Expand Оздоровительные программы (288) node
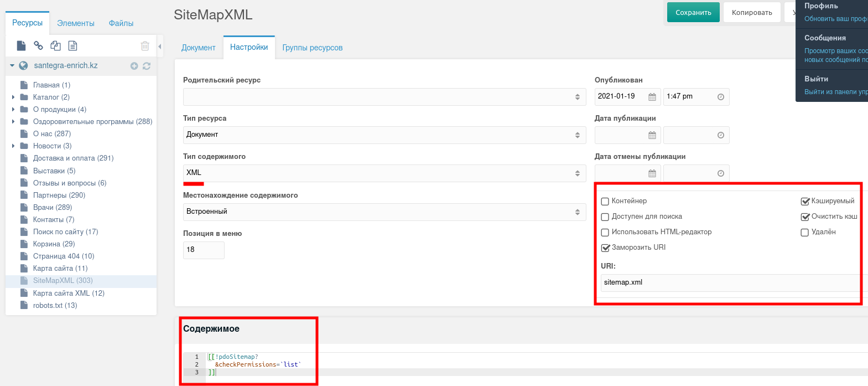 [x=13, y=121]
